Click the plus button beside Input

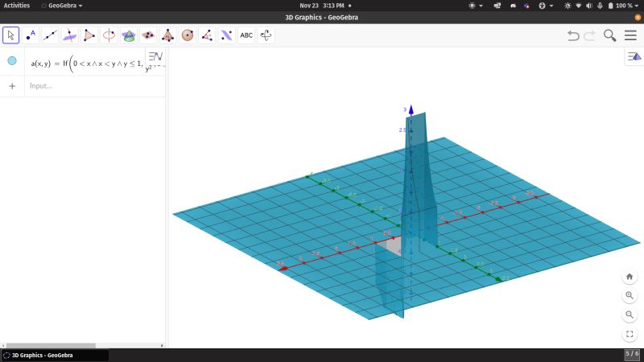[x=12, y=86]
